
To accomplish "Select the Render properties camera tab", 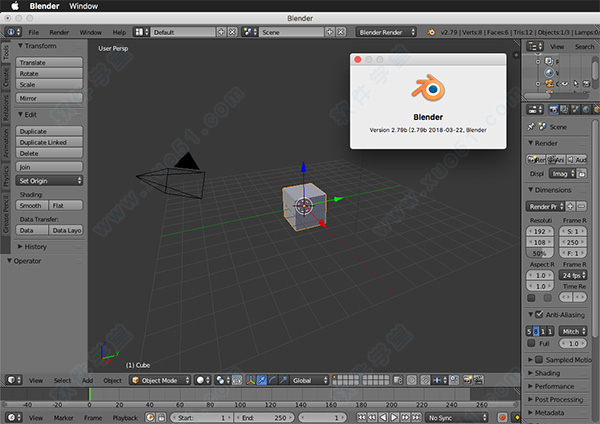I will tap(553, 110).
